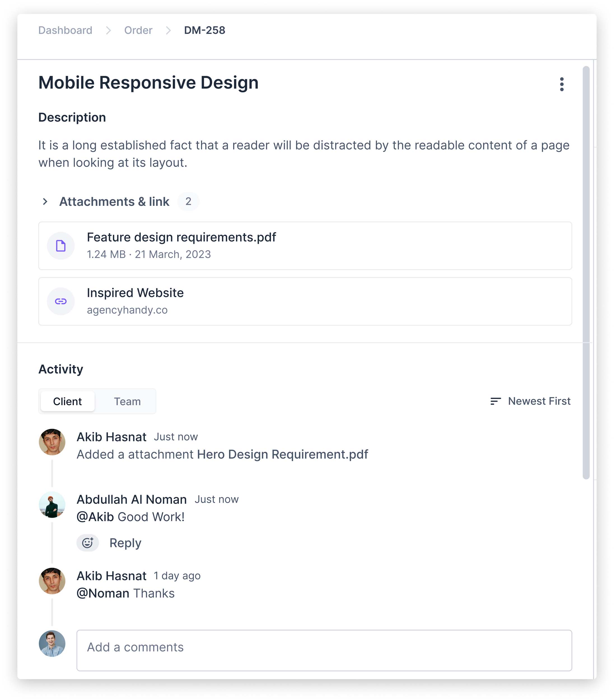Click your own avatar beside the comment box
This screenshot has width=614, height=700.
coord(52,643)
